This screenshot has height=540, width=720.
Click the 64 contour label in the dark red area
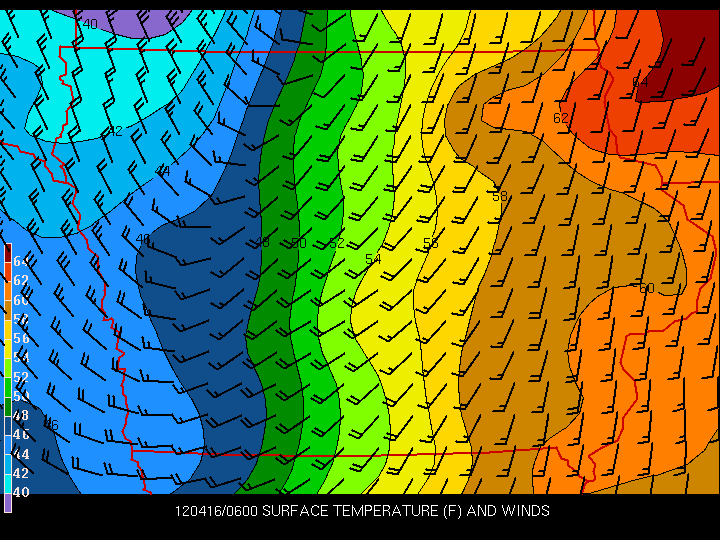click(x=640, y=82)
